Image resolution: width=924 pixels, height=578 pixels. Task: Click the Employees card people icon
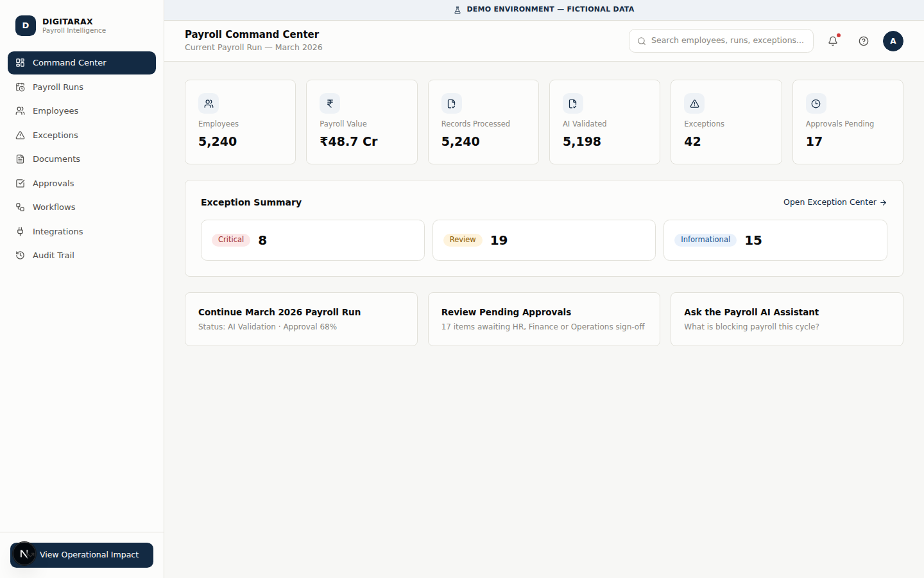pos(209,103)
